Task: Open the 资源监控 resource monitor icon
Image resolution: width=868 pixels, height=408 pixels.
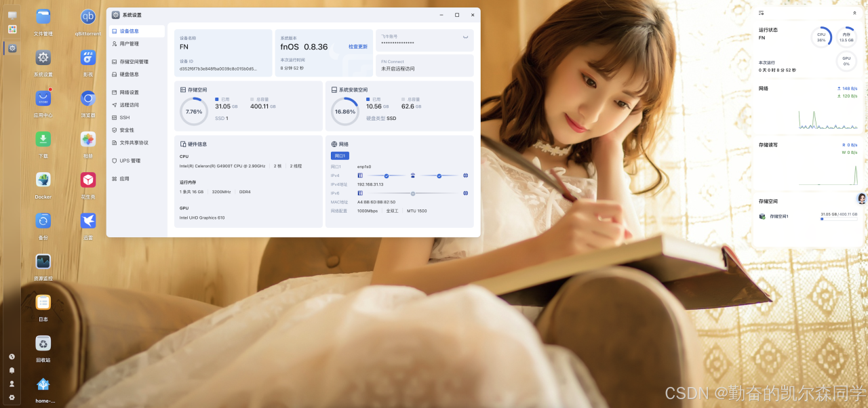Action: click(x=43, y=262)
